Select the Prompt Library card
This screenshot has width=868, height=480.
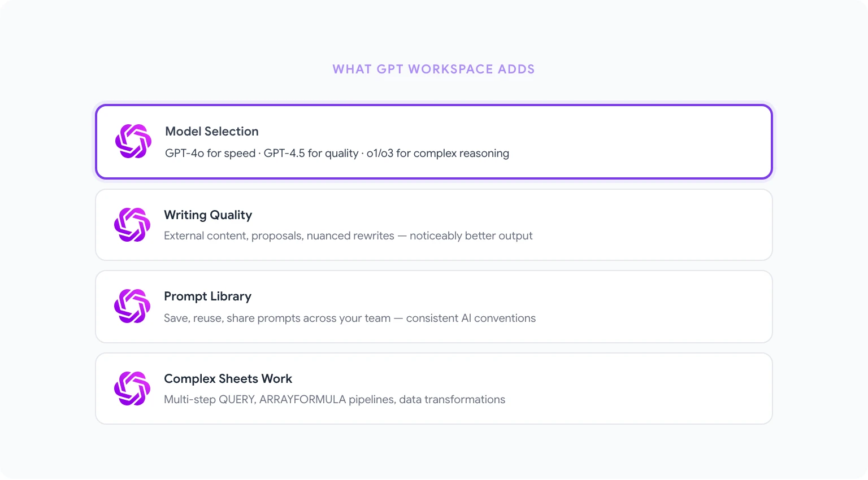tap(433, 307)
